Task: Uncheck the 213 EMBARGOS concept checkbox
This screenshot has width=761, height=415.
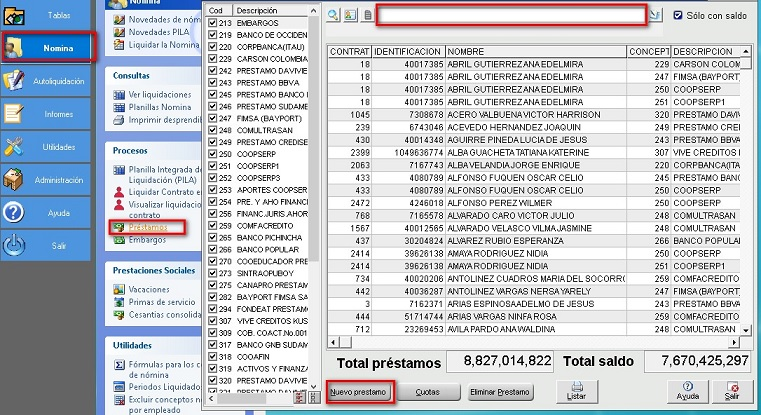Action: click(212, 22)
